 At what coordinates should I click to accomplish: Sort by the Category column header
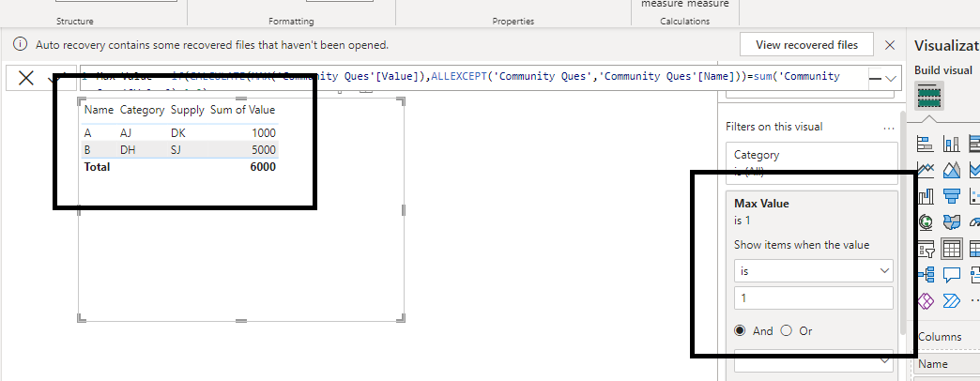click(x=142, y=110)
